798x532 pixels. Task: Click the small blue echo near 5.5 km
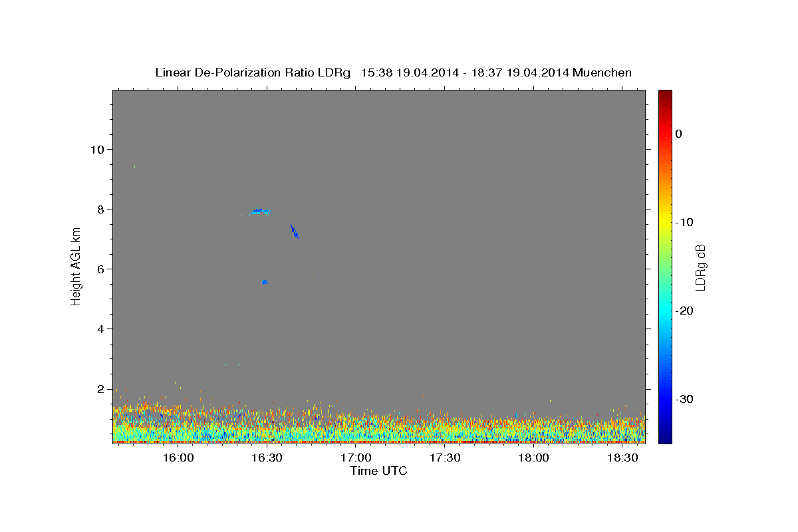coord(265,282)
